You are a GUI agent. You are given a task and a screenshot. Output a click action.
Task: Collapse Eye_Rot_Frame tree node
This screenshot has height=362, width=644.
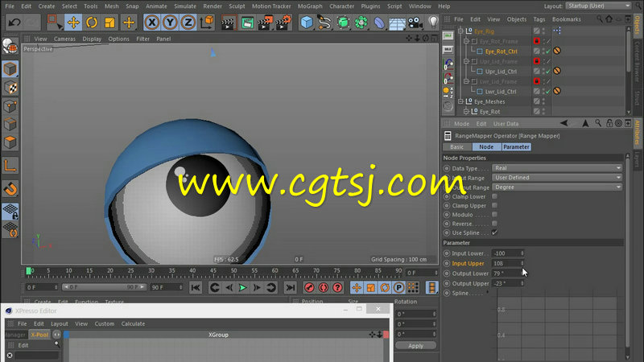466,41
